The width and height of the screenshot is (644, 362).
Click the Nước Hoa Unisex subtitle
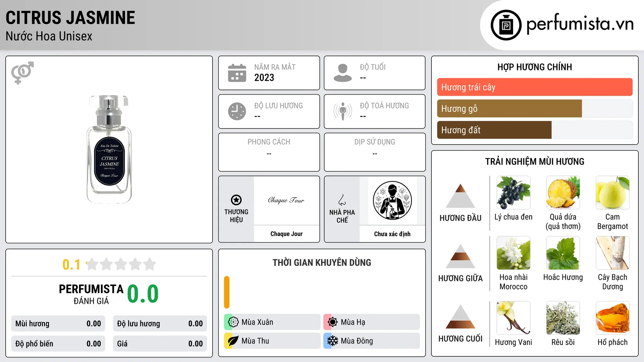(49, 36)
